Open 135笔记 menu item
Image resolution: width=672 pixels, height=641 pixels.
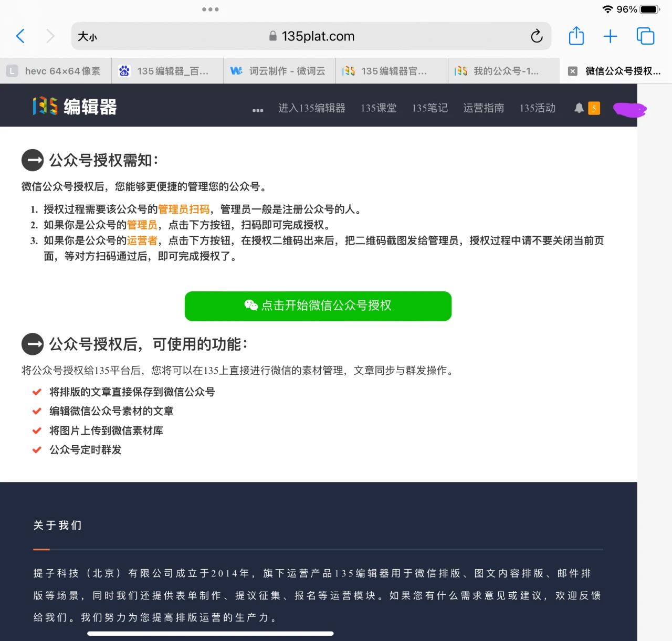(x=430, y=108)
